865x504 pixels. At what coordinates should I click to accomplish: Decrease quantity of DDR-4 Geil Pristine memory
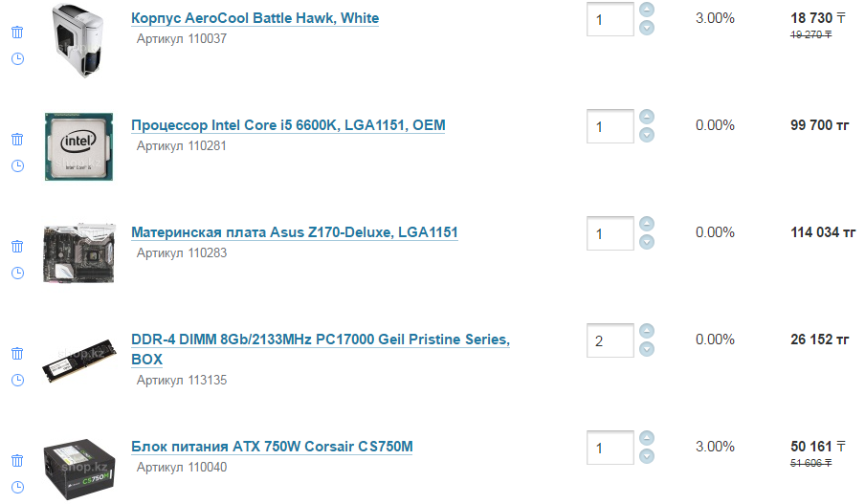coord(647,349)
